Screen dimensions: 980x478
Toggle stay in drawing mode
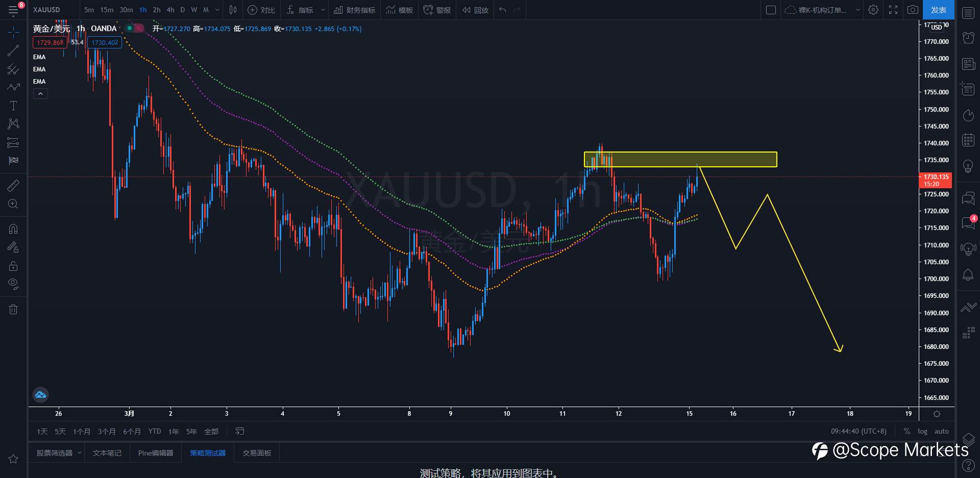point(13,247)
